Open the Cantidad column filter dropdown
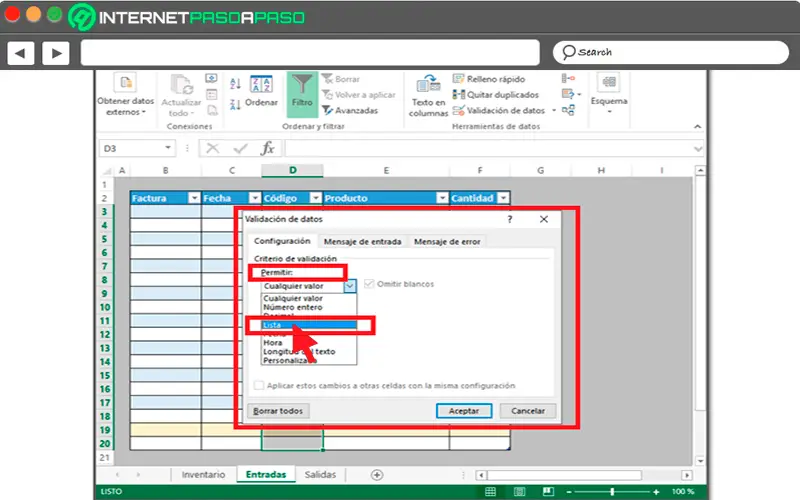This screenshot has height=500, width=800. (x=503, y=198)
